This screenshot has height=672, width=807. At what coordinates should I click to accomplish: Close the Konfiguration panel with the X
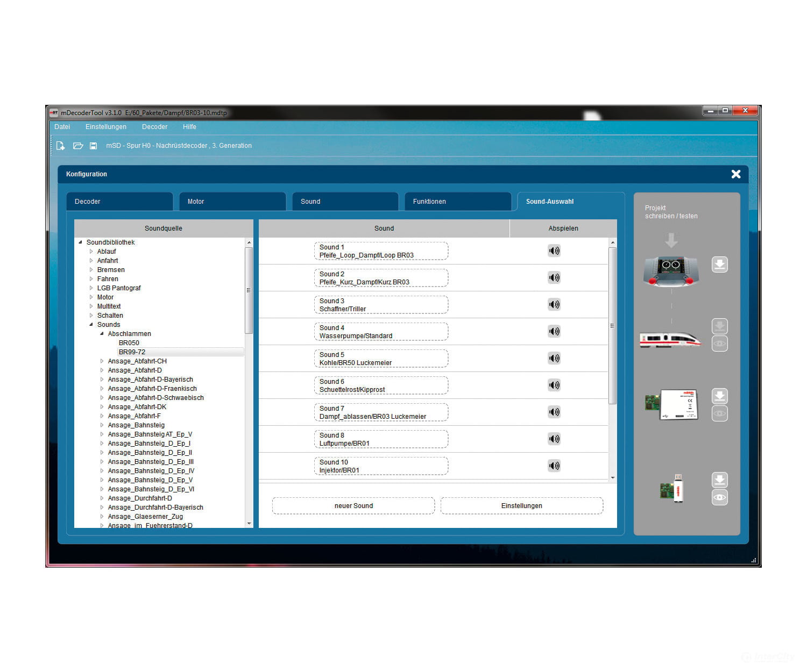(736, 174)
